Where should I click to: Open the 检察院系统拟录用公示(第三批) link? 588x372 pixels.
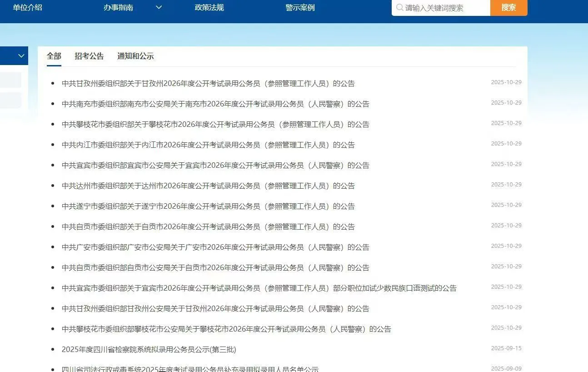click(149, 350)
